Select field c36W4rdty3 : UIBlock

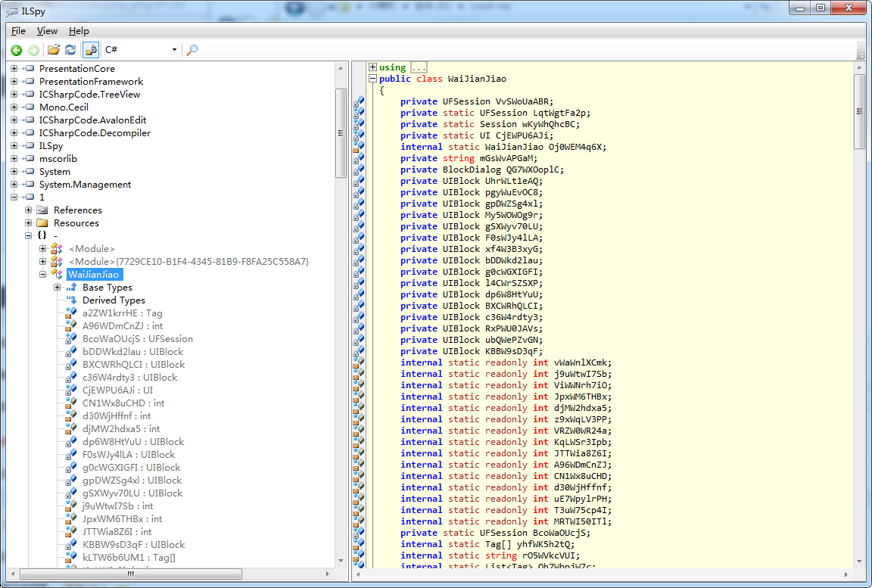coord(129,378)
